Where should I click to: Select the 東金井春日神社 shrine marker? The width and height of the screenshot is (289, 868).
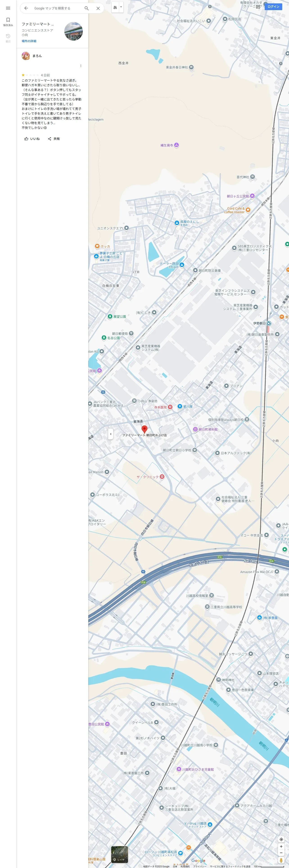[x=191, y=67]
